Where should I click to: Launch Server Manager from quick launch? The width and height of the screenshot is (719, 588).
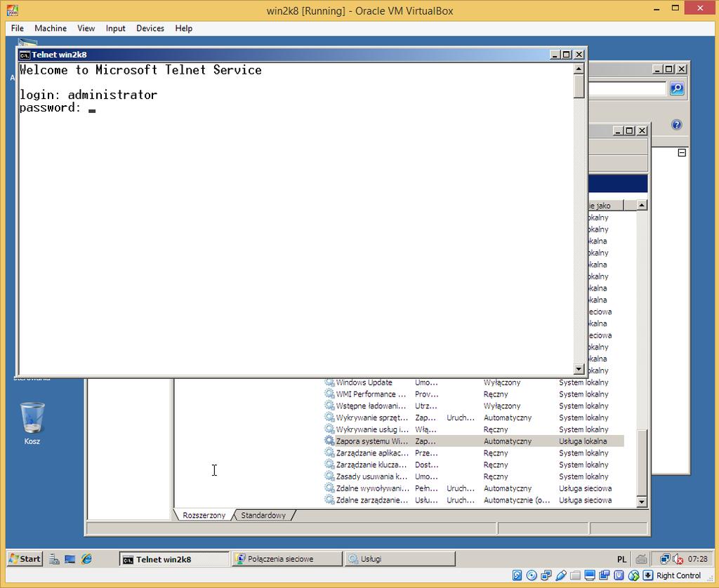coord(55,559)
